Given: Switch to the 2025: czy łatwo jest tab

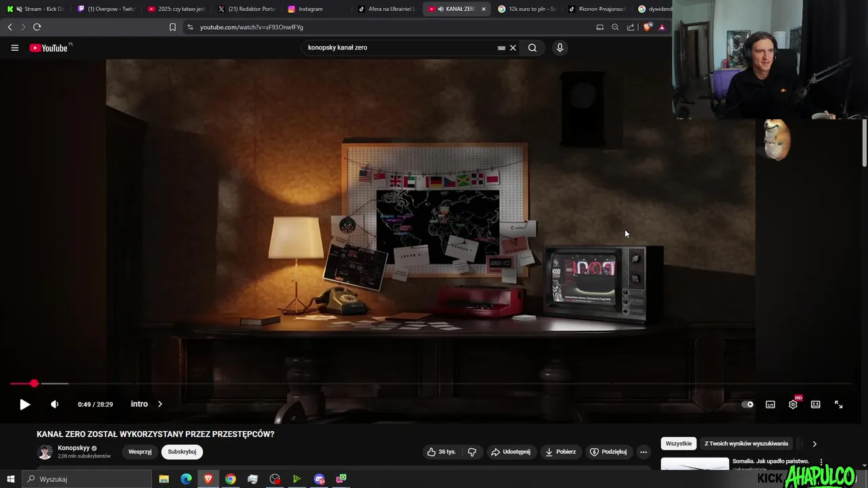Looking at the screenshot, I should (x=175, y=9).
